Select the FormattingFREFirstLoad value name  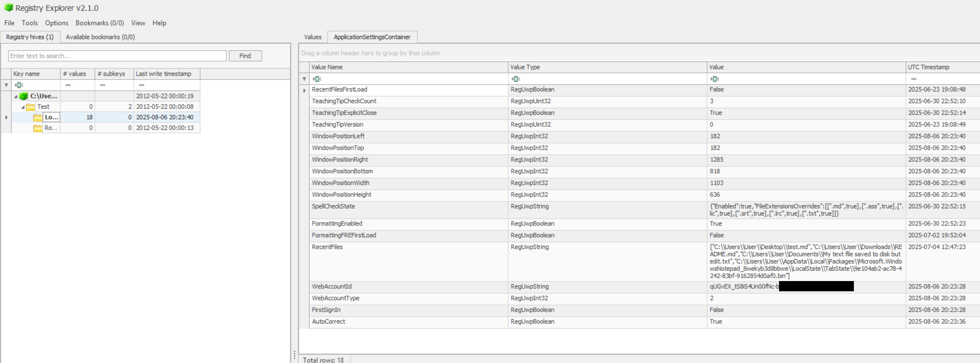[x=344, y=235]
